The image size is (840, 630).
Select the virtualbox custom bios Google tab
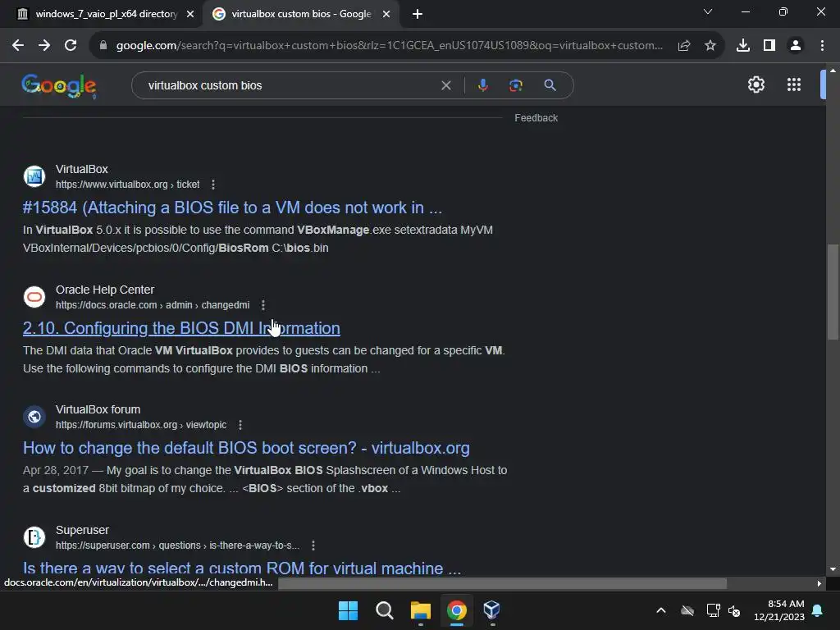click(x=300, y=14)
